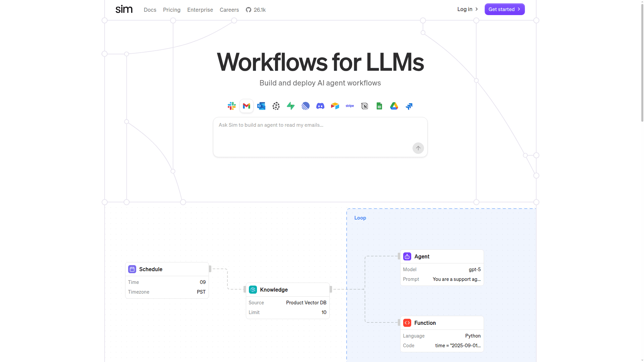The width and height of the screenshot is (644, 362).
Task: Open the Enterprise page
Action: [200, 10]
